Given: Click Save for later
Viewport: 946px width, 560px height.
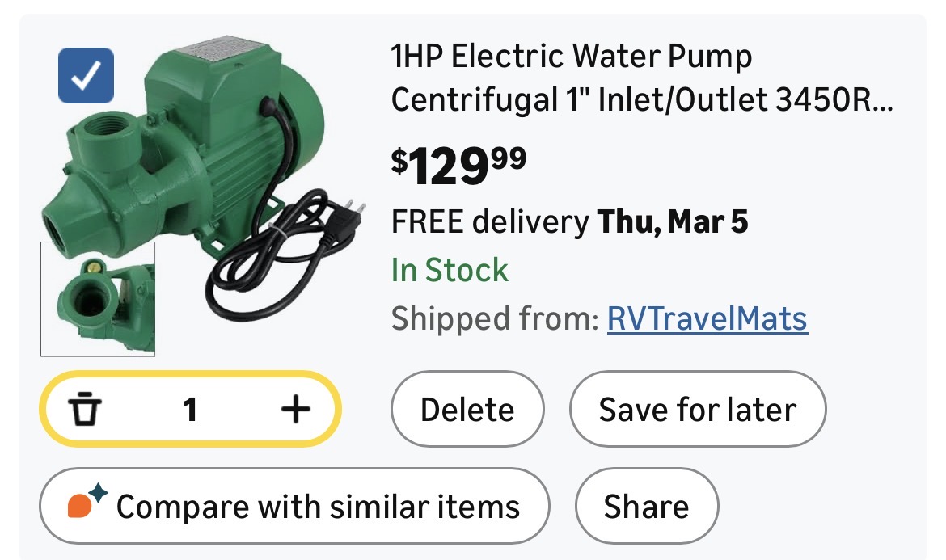Looking at the screenshot, I should tap(697, 410).
